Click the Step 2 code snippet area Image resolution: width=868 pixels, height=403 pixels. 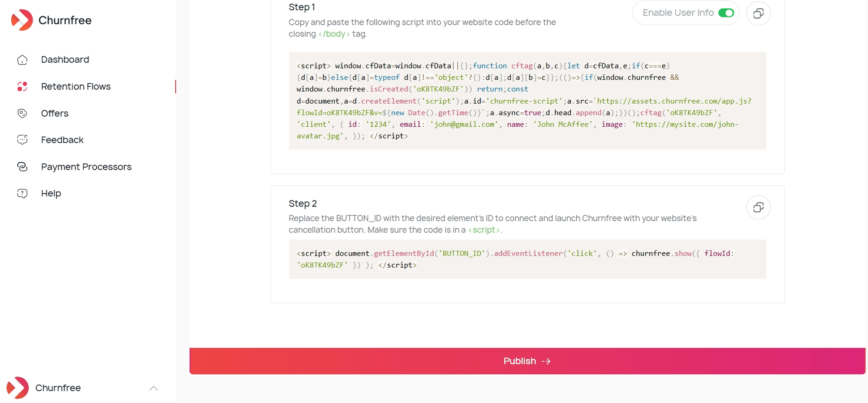(527, 259)
